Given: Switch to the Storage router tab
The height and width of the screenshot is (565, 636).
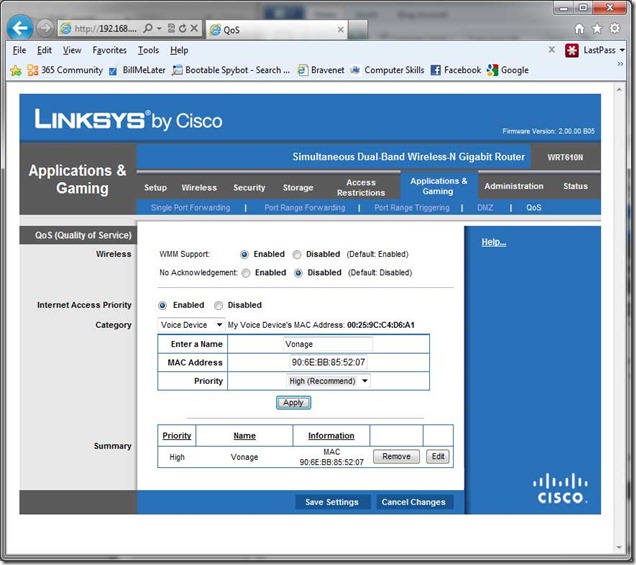Looking at the screenshot, I should (298, 187).
